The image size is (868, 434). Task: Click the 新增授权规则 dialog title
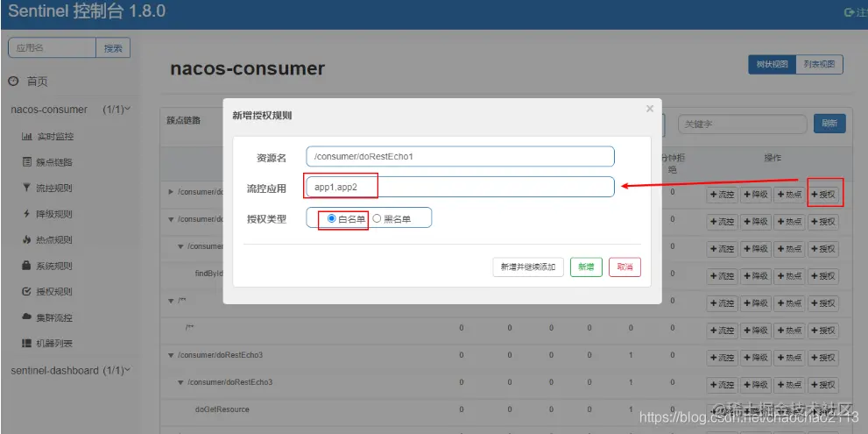click(x=262, y=115)
